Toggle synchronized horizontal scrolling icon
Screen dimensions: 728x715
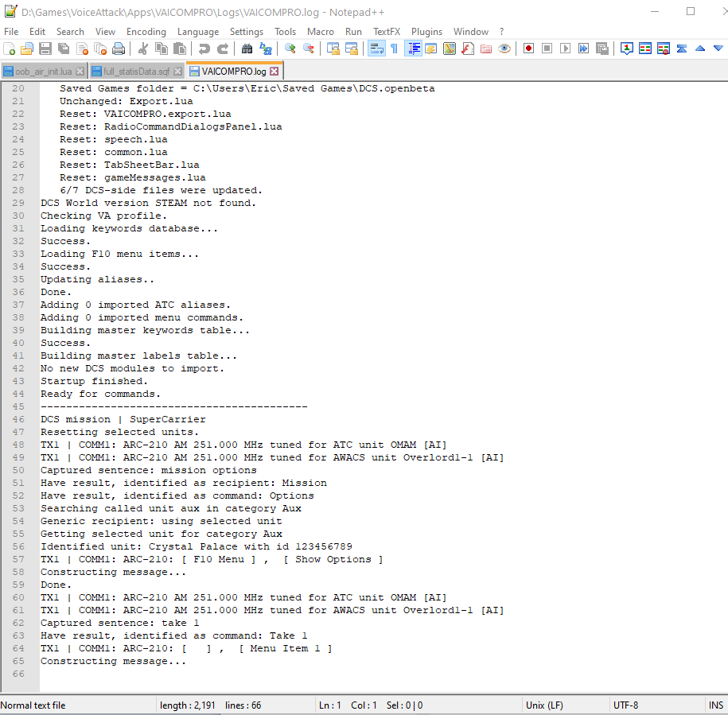352,49
